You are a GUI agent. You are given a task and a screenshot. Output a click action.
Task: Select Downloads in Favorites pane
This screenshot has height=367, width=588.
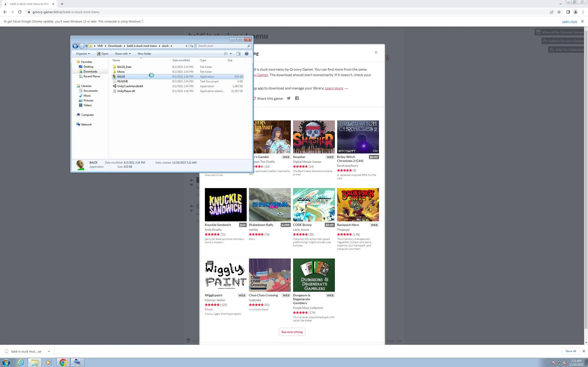pos(90,72)
